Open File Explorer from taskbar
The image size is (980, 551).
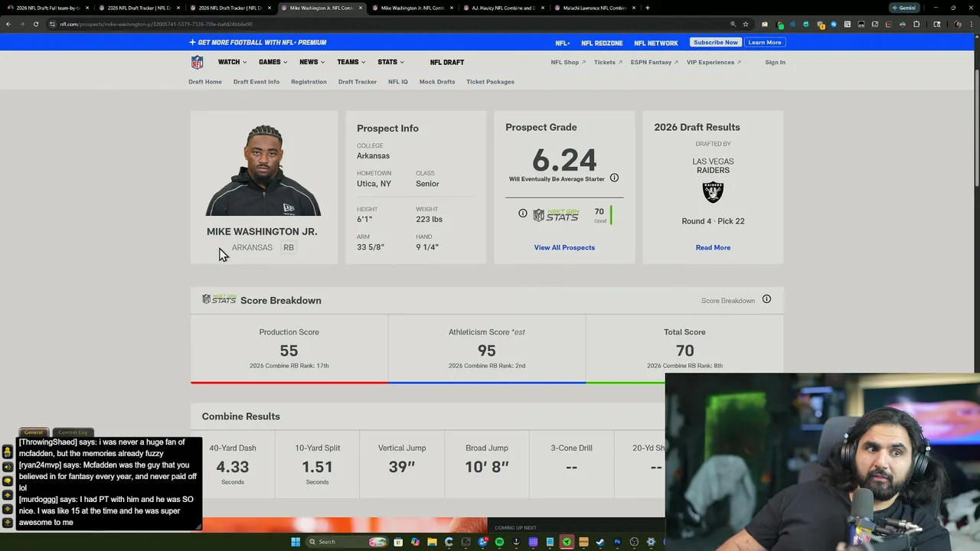tap(432, 542)
